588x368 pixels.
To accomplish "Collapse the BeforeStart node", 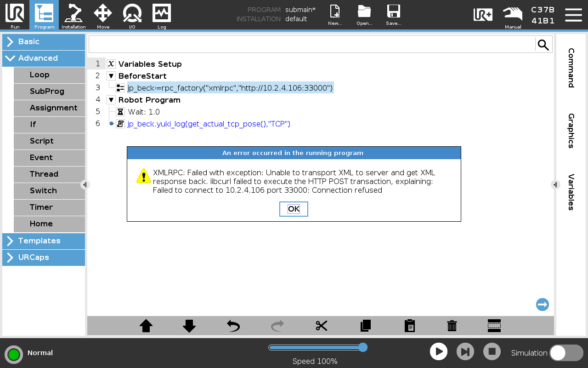I will point(111,75).
